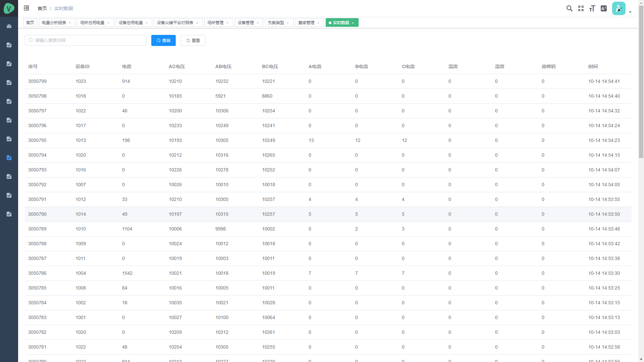Click the exit fullscreen arrows icon
Viewport: 644px width, 362px height.
(581, 8)
